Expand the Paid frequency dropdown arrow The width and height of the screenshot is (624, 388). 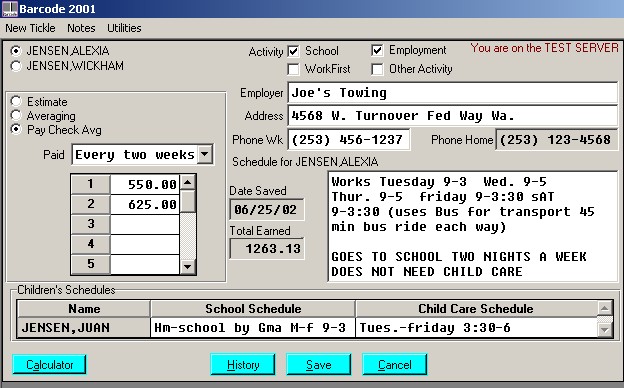[x=205, y=154]
